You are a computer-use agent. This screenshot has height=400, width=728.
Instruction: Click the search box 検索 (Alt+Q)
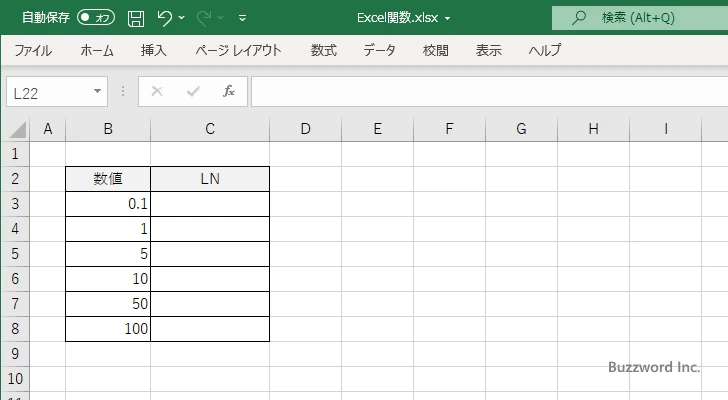point(640,18)
